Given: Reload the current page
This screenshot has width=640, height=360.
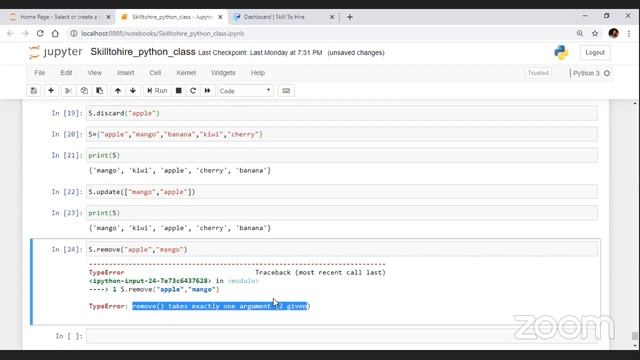Looking at the screenshot, I should (x=40, y=33).
